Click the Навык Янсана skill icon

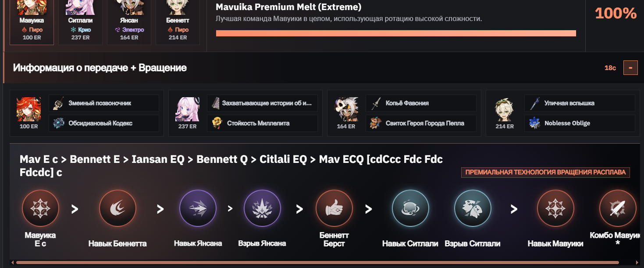[198, 208]
